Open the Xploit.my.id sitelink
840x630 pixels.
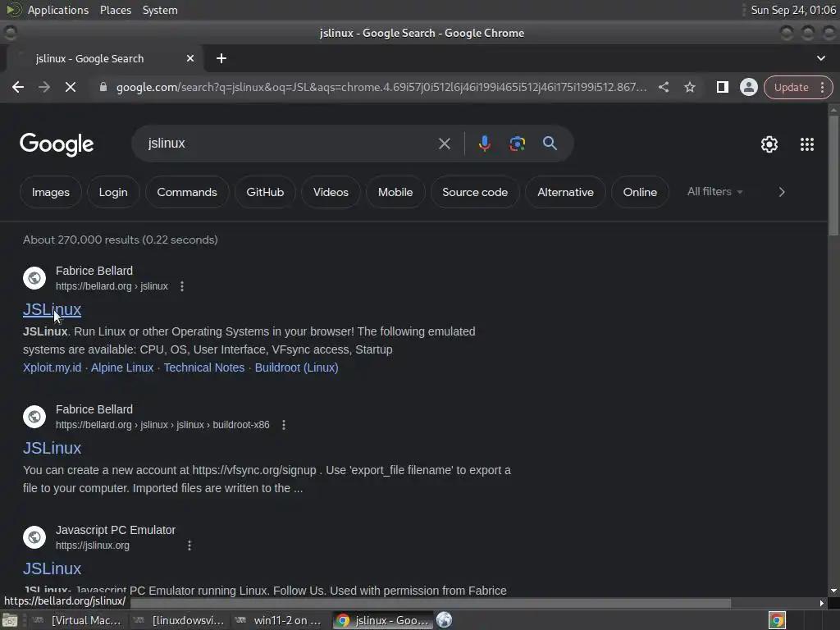click(x=52, y=367)
